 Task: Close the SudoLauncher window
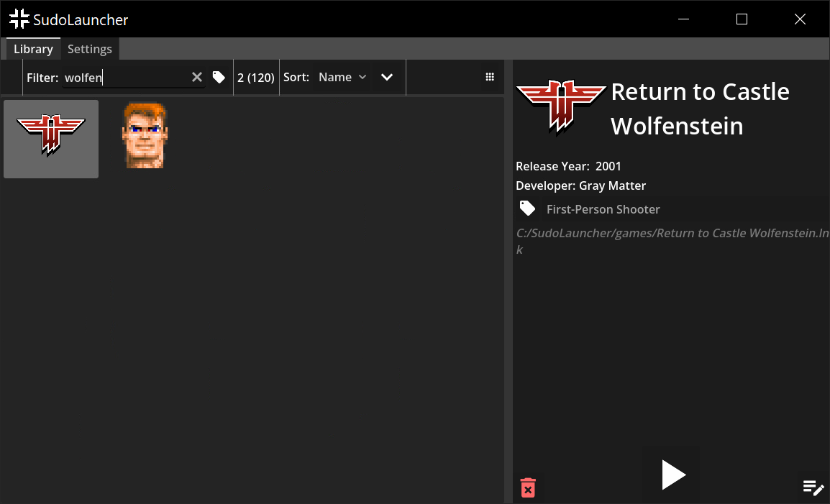(801, 19)
